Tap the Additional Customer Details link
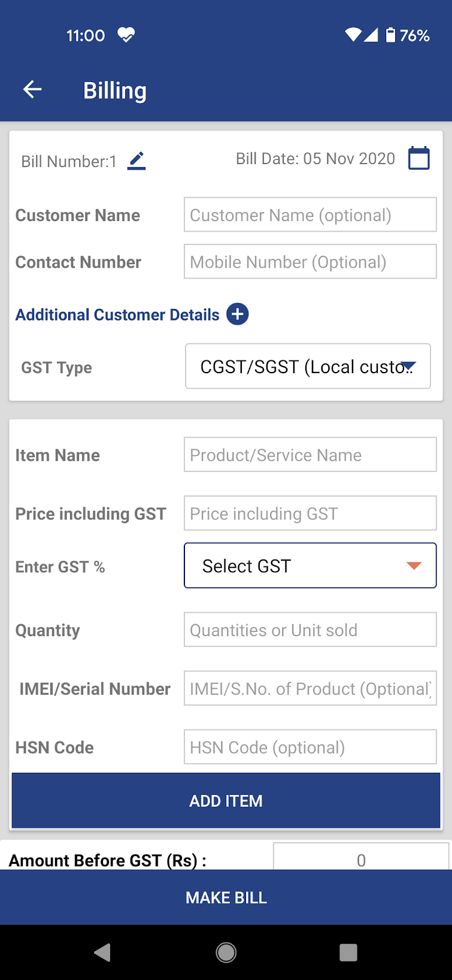 (x=117, y=315)
